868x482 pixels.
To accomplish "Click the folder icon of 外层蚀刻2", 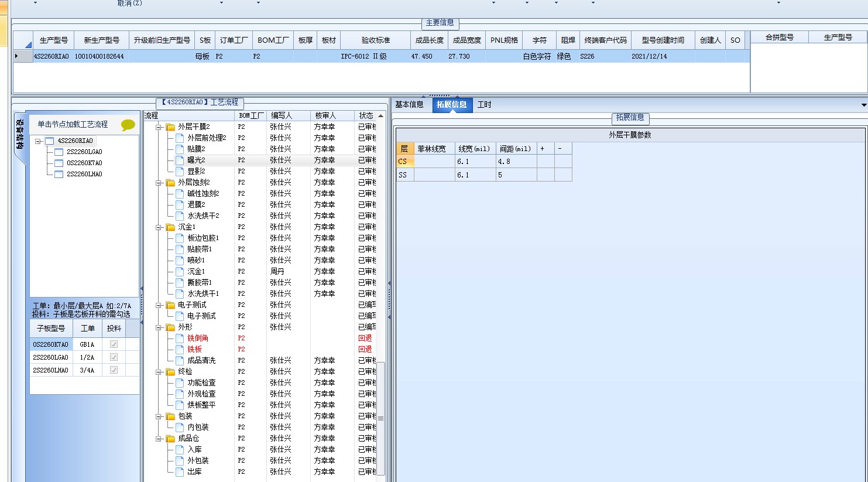I will 170,183.
